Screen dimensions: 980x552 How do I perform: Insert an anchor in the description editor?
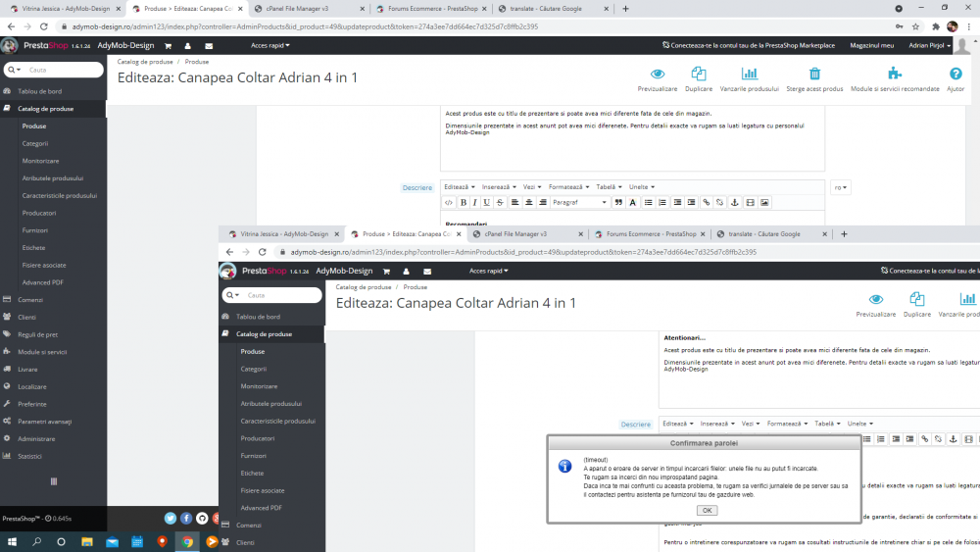[734, 203]
